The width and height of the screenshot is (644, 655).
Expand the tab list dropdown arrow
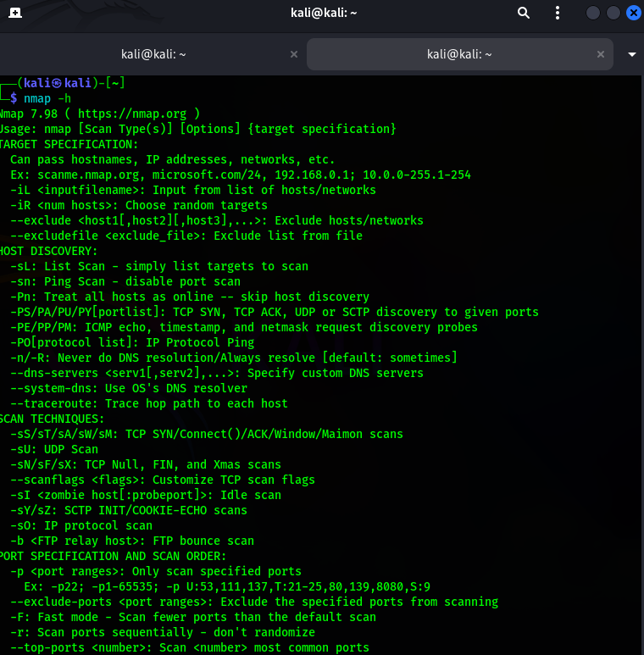coord(631,53)
